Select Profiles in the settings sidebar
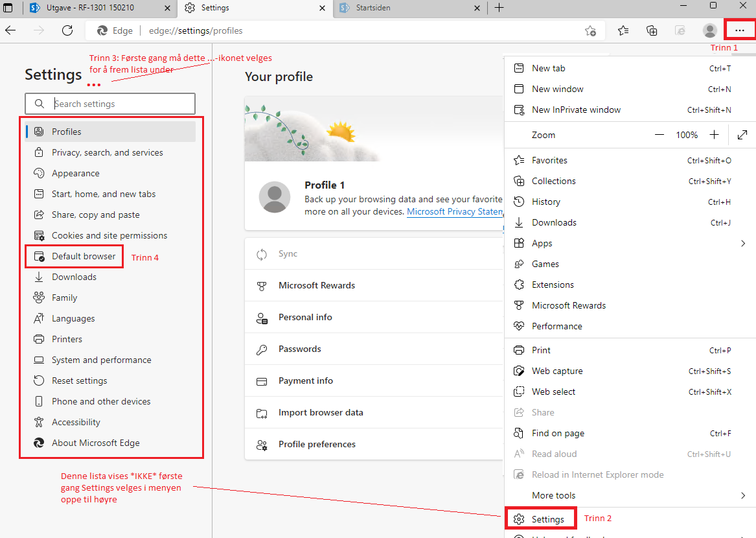Viewport: 756px width, 538px height. point(110,132)
